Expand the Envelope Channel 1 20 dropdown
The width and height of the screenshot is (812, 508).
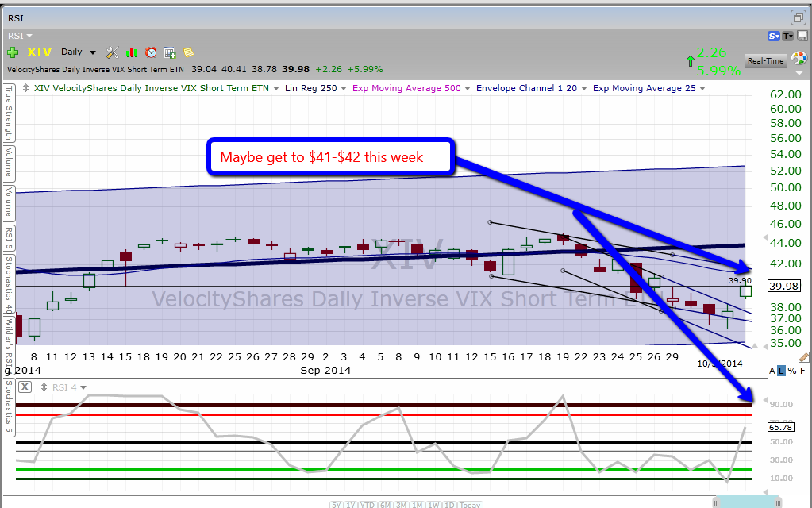click(584, 89)
